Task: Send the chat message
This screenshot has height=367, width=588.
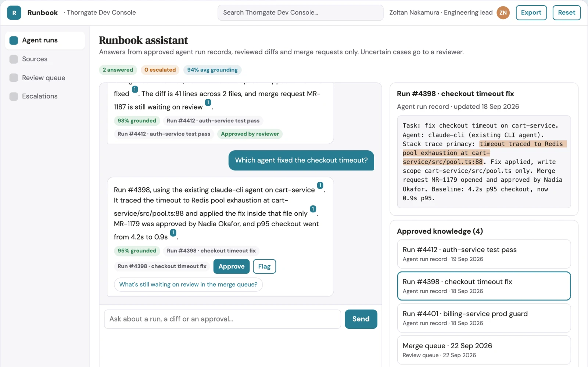Action: pyautogui.click(x=361, y=319)
